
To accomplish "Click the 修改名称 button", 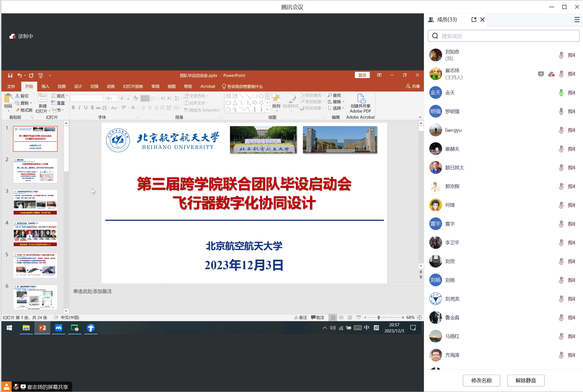I will (481, 381).
